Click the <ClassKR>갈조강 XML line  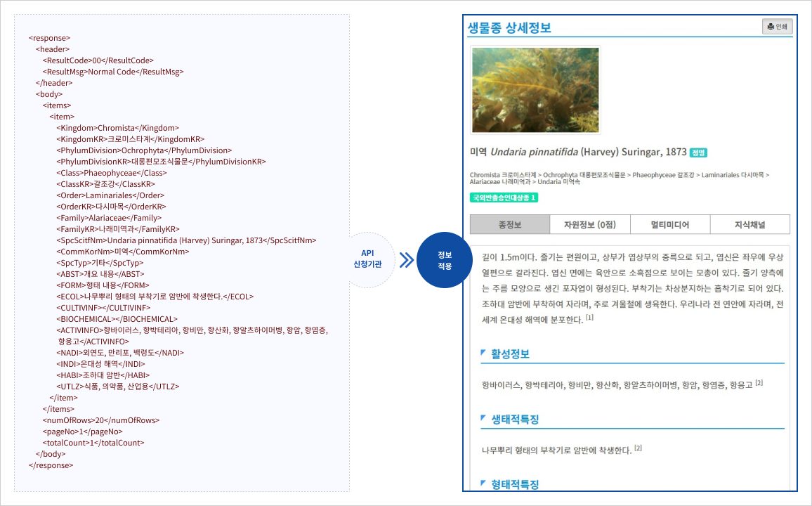pyautogui.click(x=105, y=184)
